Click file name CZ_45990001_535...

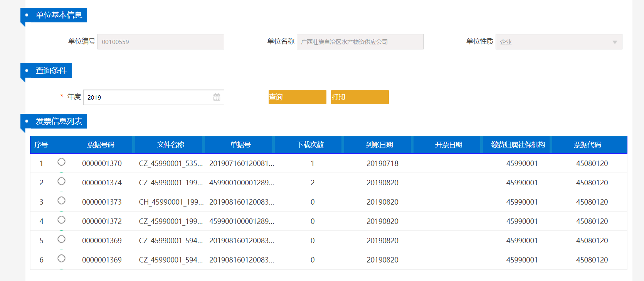[171, 163]
